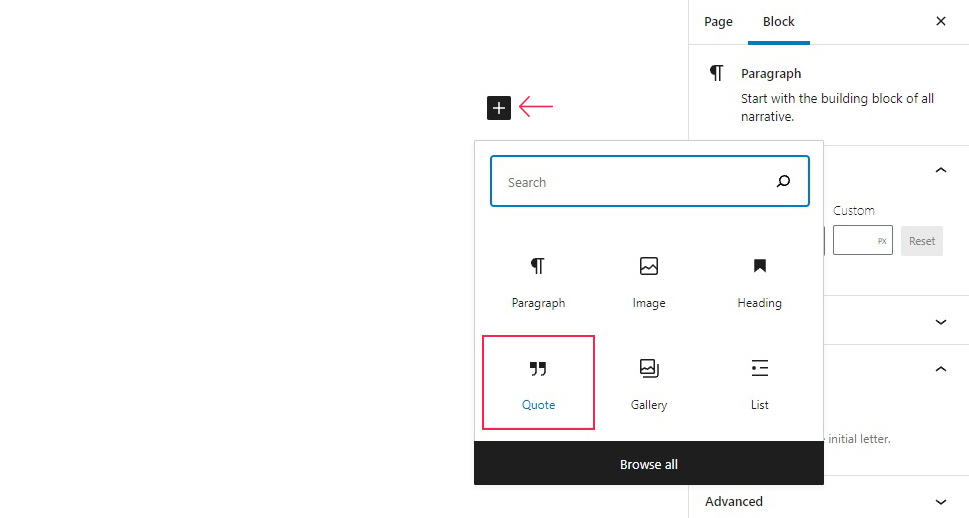Click the Reset font size button
This screenshot has height=518, width=969.
point(921,241)
